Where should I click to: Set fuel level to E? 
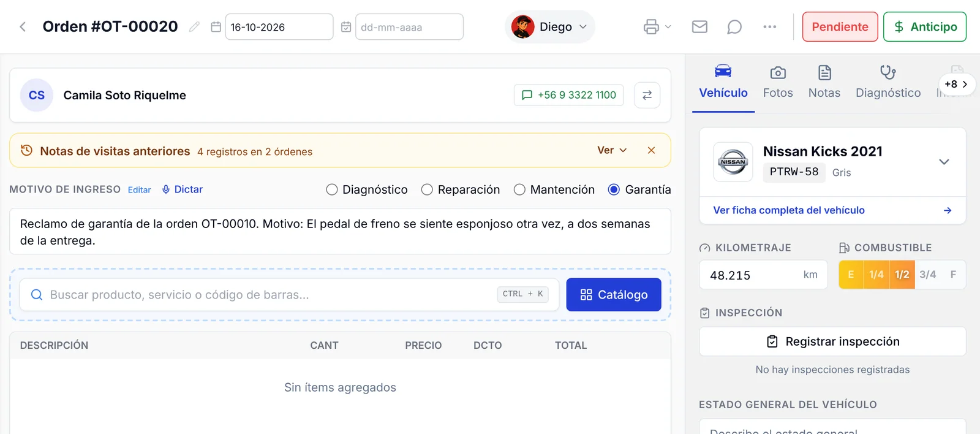click(851, 275)
